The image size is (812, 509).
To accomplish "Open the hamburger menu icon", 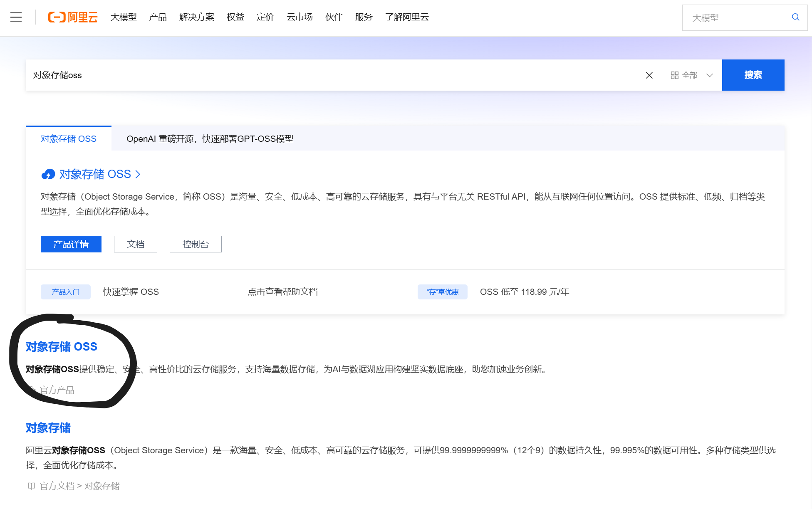I will pos(16,17).
